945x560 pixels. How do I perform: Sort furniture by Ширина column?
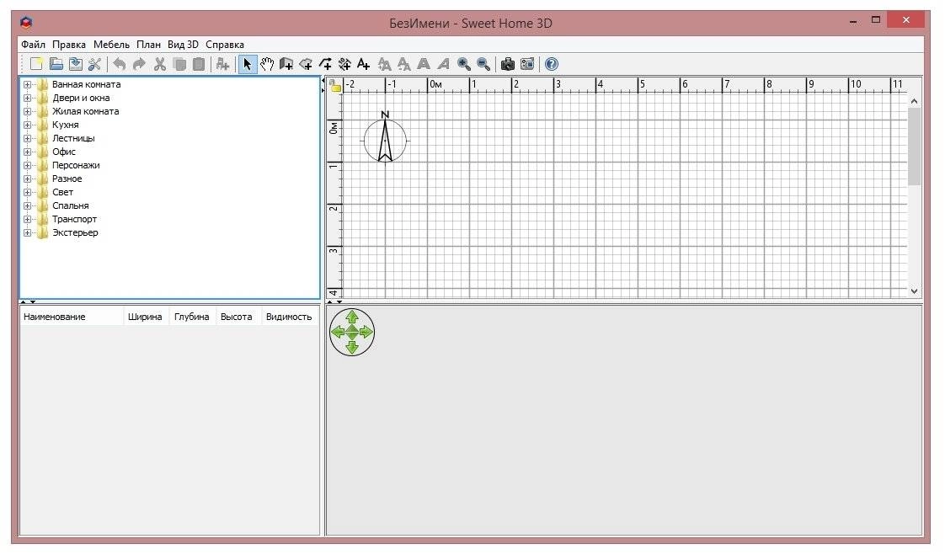145,317
